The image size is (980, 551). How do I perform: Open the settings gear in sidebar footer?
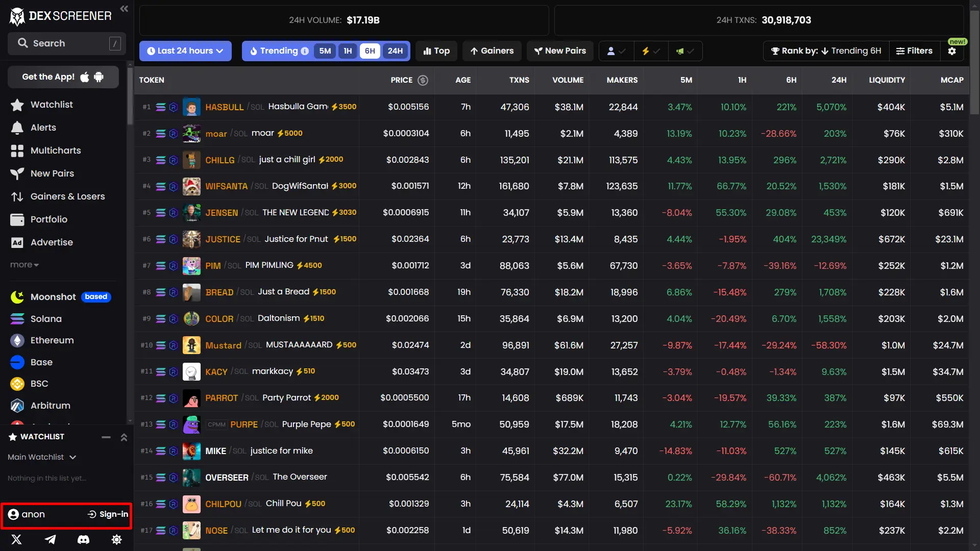point(117,539)
